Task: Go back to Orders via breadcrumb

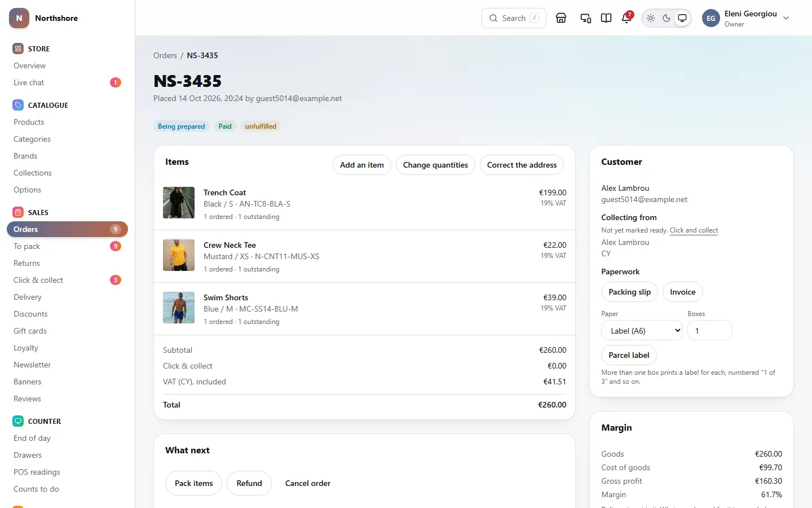Action: pos(165,55)
